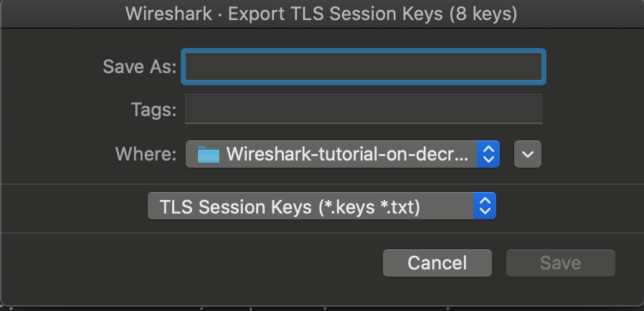Viewport: 644px width, 311px height.
Task: Cancel the export dialog
Action: click(x=437, y=263)
